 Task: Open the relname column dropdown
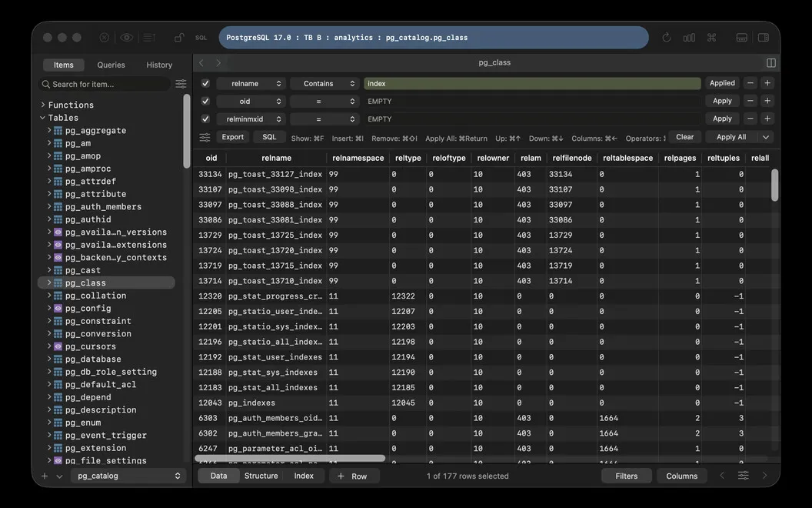[251, 83]
